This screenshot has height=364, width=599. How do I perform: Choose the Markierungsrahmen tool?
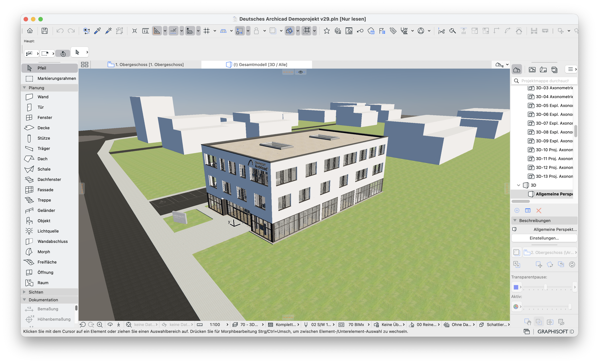(x=50, y=79)
